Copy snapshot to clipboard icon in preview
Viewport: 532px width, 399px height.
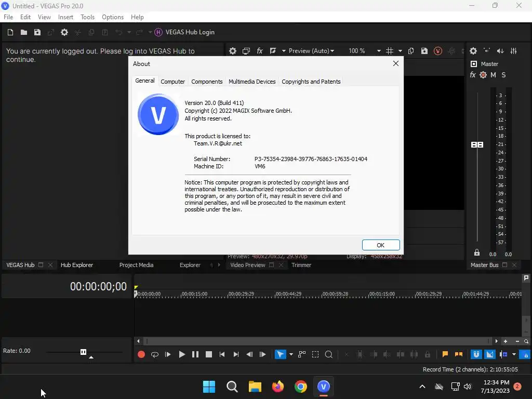click(411, 51)
